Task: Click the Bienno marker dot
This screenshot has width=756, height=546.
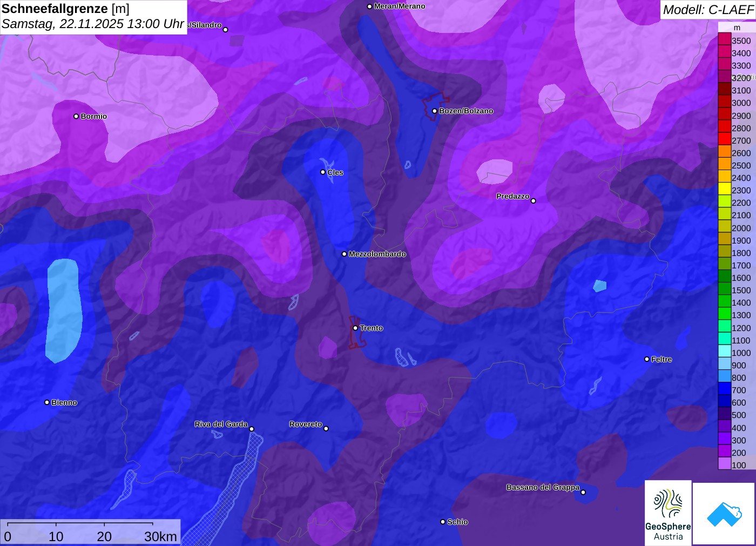Action: click(x=47, y=402)
